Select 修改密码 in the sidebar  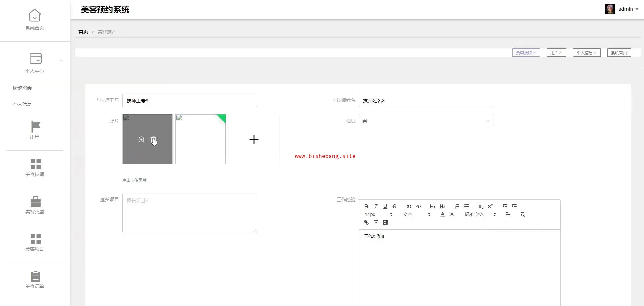[22, 88]
